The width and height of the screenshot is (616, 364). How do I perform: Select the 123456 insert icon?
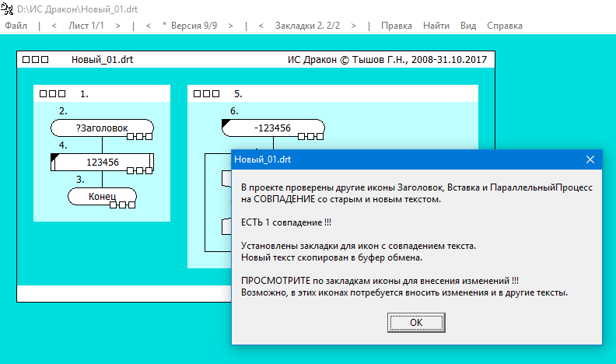[101, 162]
